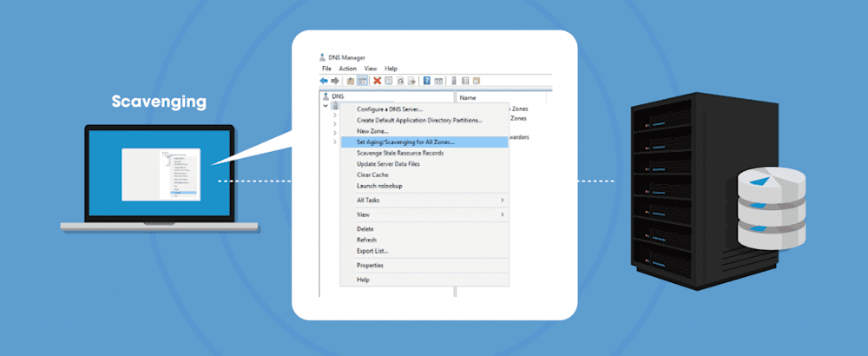Expand the All Tasks submenu
The height and width of the screenshot is (356, 868).
pyautogui.click(x=424, y=200)
